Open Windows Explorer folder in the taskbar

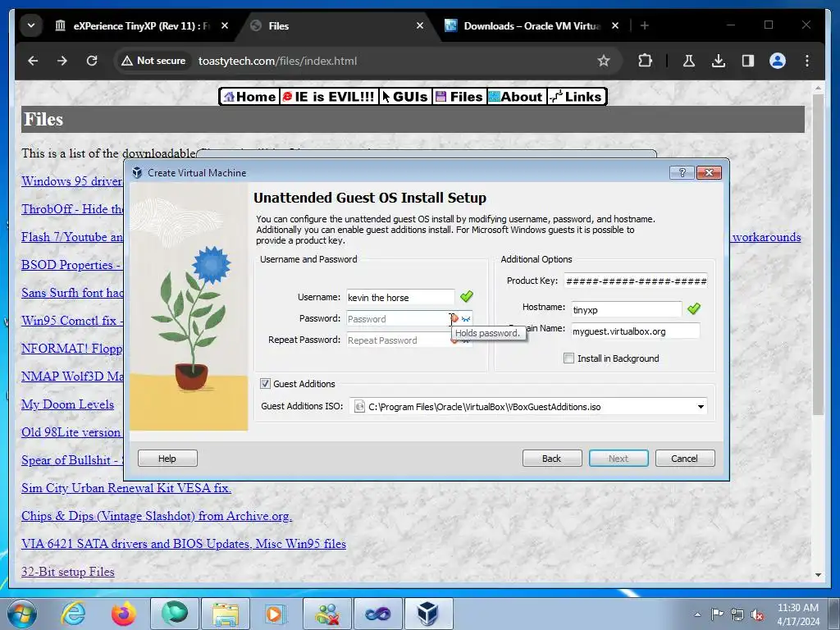click(x=226, y=614)
